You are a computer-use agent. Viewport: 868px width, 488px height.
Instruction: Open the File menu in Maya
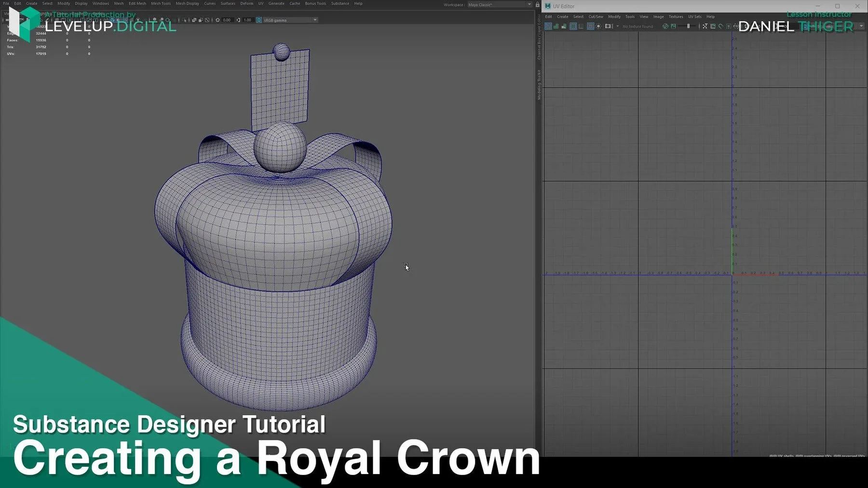pyautogui.click(x=6, y=3)
